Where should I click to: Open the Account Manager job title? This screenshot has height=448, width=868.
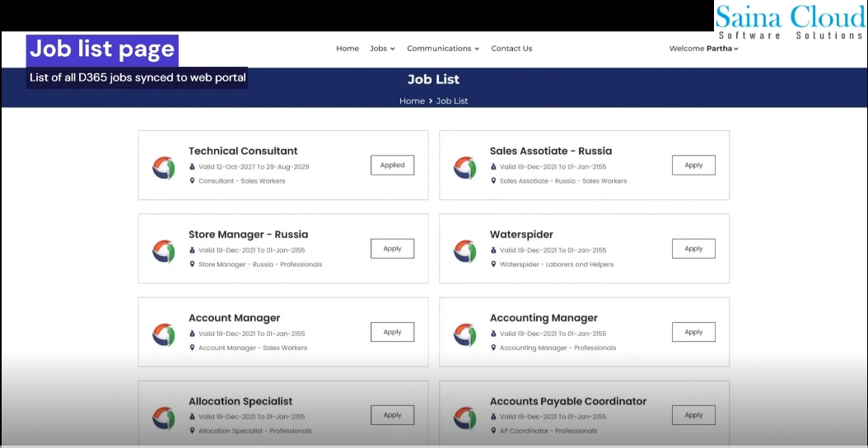coord(234,319)
